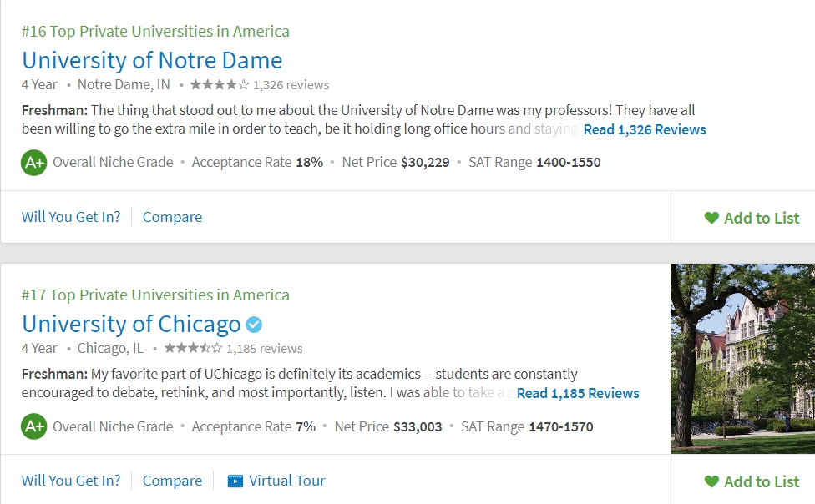The image size is (815, 504).
Task: Click Read 1,326 Reviews link
Action: (645, 129)
